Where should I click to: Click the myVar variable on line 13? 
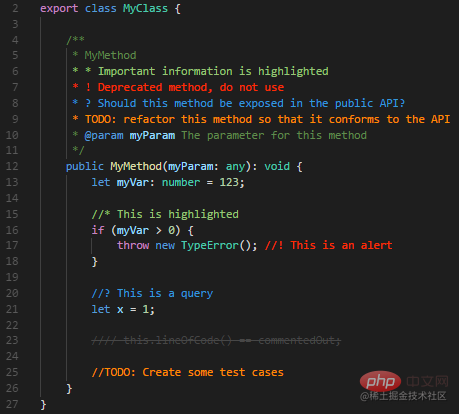click(133, 182)
